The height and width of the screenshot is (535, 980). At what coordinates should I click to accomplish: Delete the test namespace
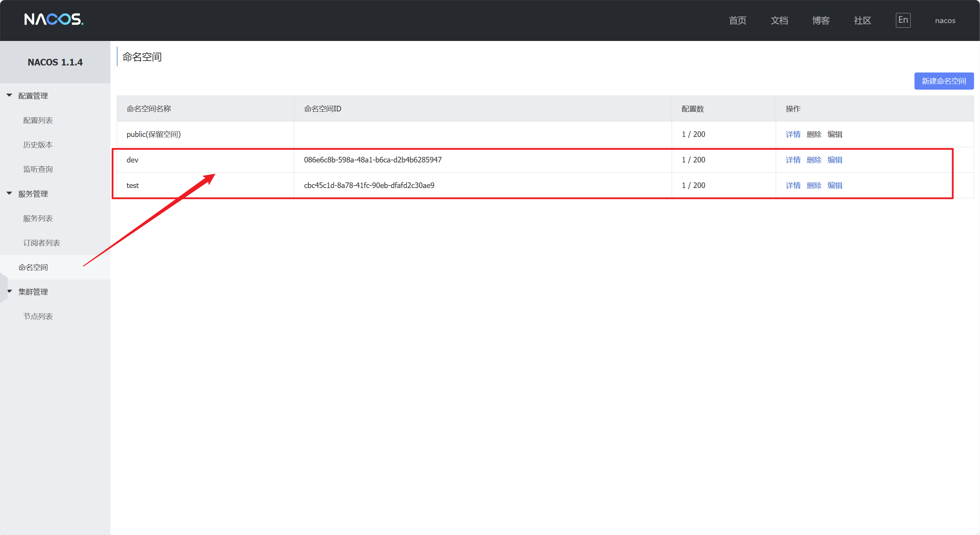(814, 185)
